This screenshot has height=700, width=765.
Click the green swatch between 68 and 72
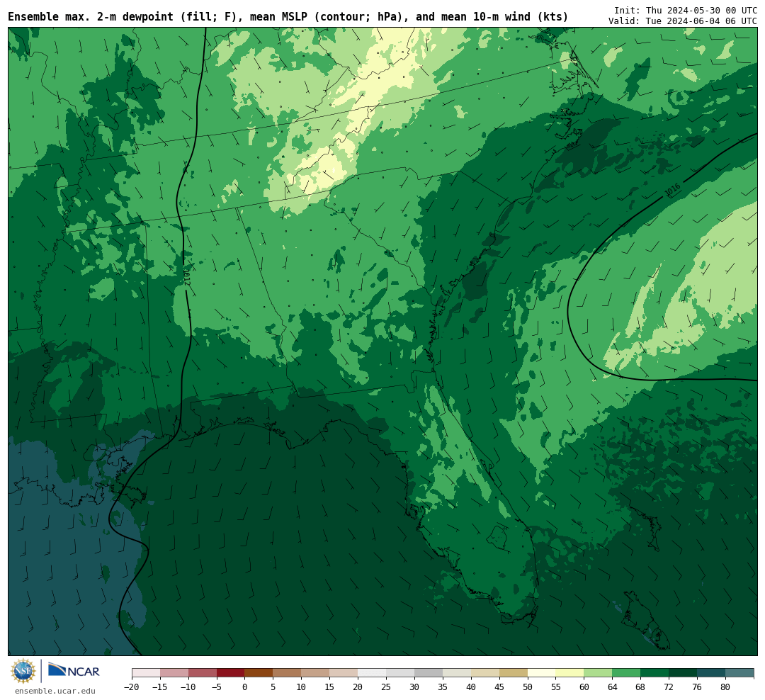(x=654, y=673)
